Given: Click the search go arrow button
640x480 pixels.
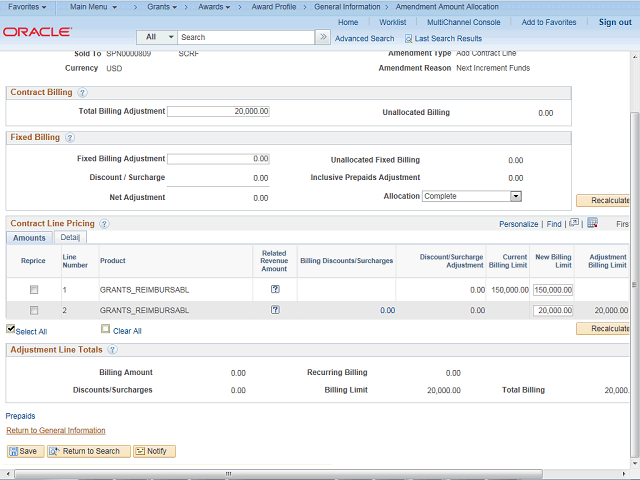Looking at the screenshot, I should pyautogui.click(x=322, y=37).
